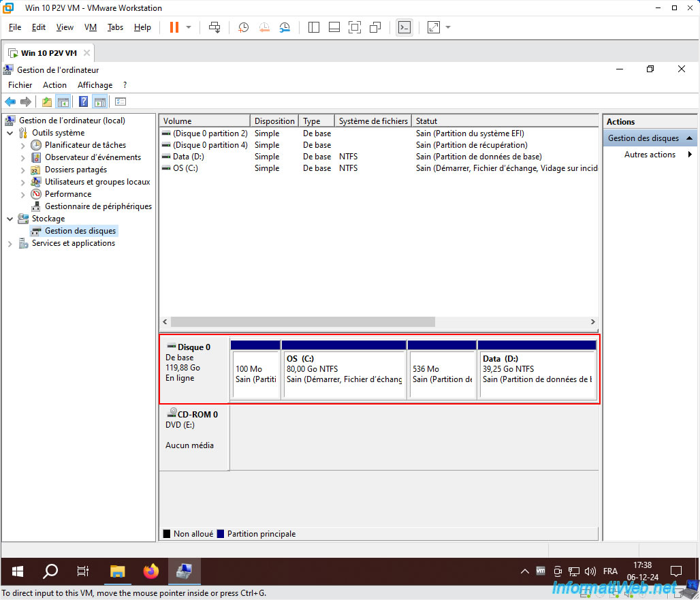700x600 pixels.
Task: Toggle console tree pane toolbar button
Action: point(63,101)
